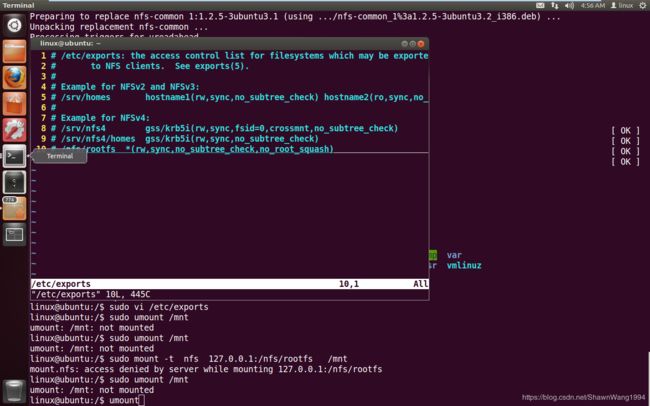Open the sound volume indicator
This screenshot has width=650, height=406.
point(569,5)
